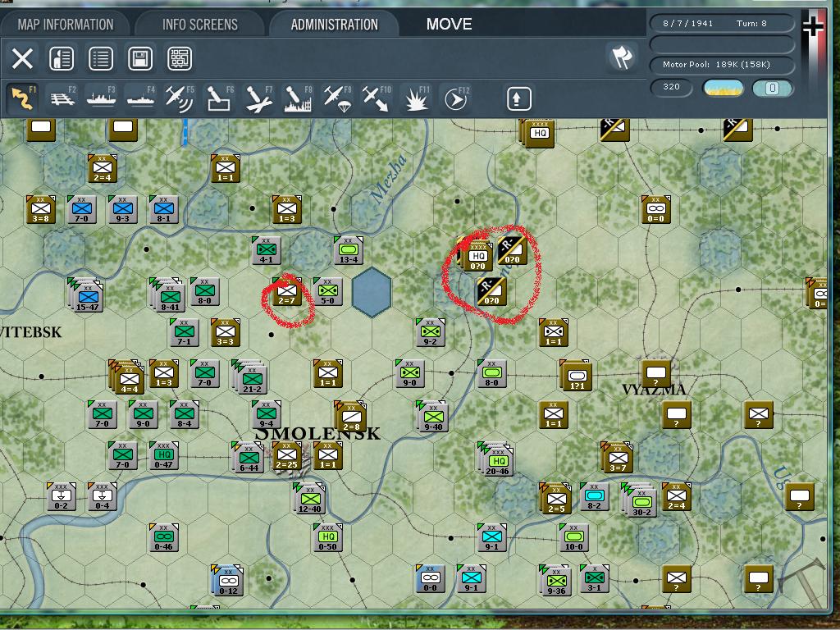Switch to F2 rail transport mode
Image resolution: width=840 pixels, height=630 pixels.
coord(62,98)
